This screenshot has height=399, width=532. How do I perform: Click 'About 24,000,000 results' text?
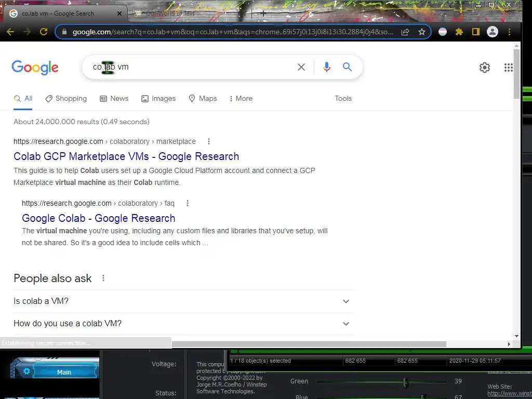click(x=82, y=122)
